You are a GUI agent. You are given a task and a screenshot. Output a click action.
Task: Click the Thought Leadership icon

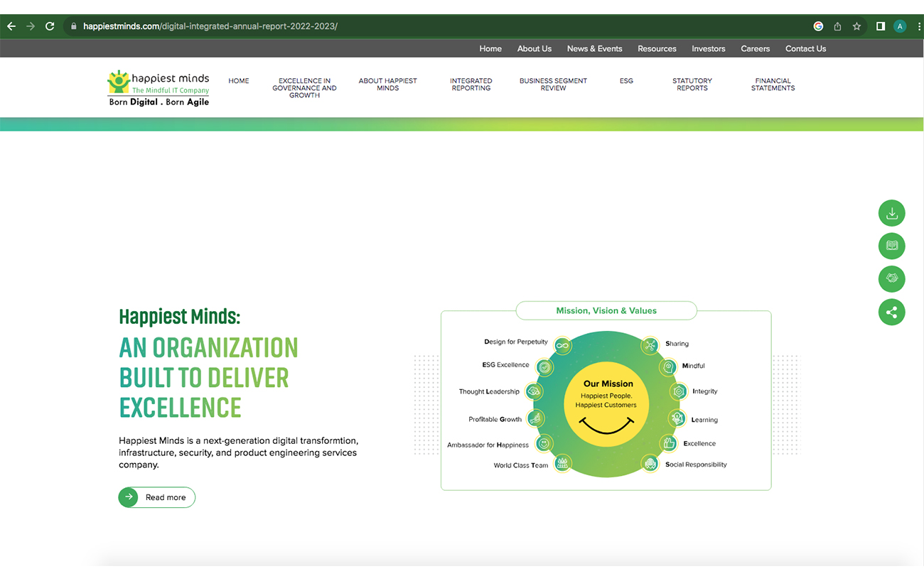tap(534, 391)
